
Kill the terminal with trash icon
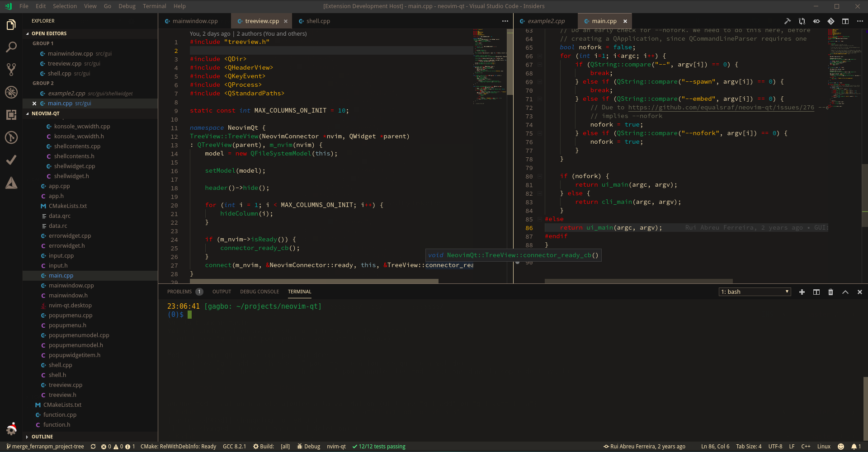pyautogui.click(x=831, y=292)
